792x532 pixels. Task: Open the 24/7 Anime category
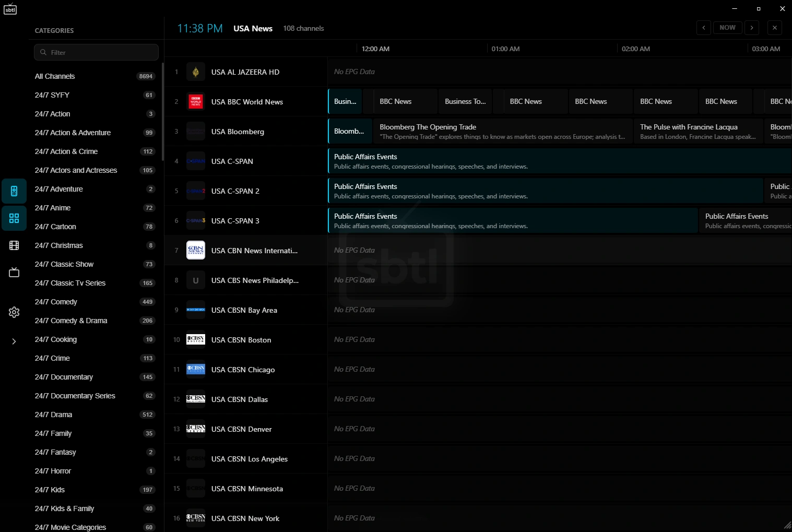[x=95, y=208]
